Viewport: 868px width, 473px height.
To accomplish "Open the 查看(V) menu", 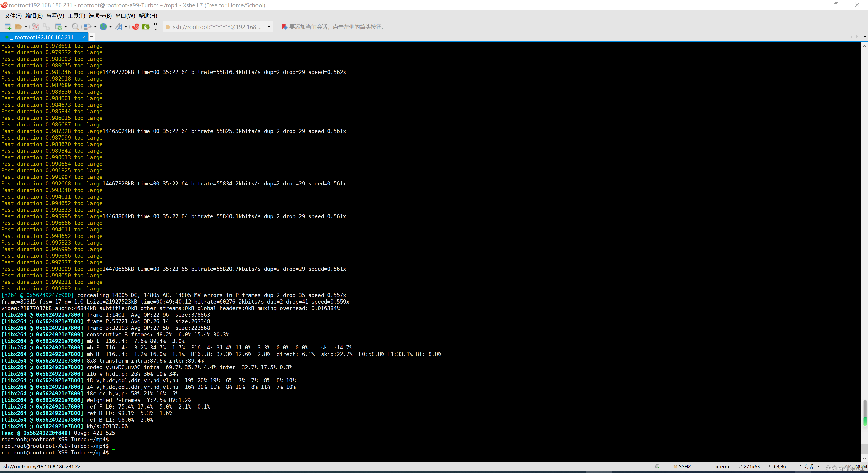I will (55, 16).
